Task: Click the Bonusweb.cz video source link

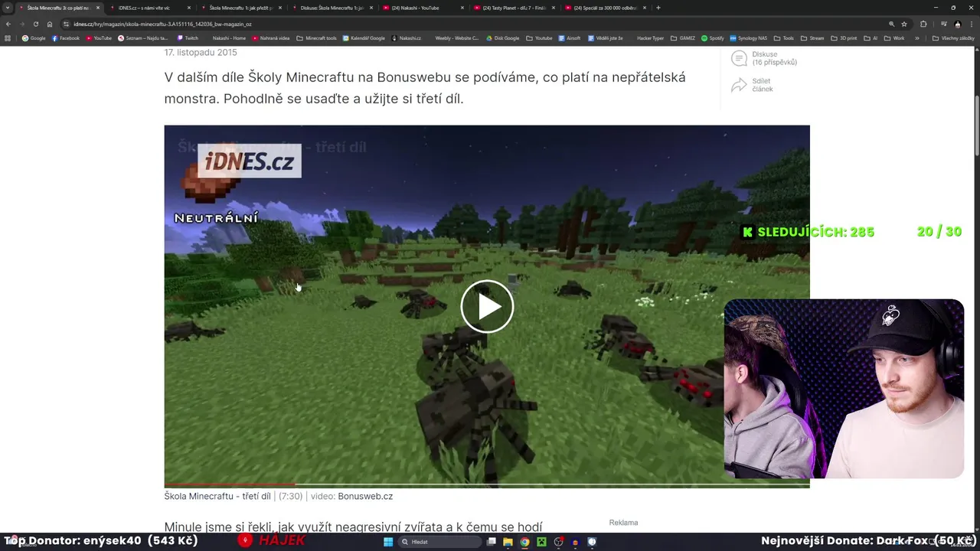Action: [x=365, y=496]
